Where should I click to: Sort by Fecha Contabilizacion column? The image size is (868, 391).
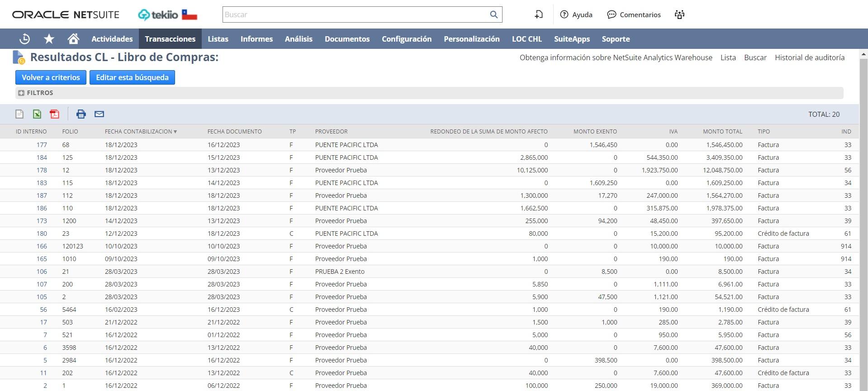pos(138,132)
